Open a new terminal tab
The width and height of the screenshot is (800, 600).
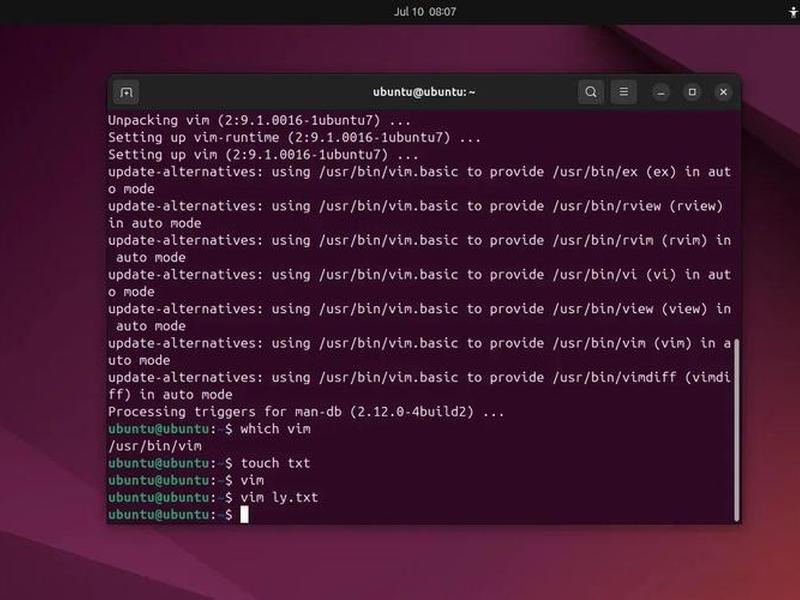[126, 92]
